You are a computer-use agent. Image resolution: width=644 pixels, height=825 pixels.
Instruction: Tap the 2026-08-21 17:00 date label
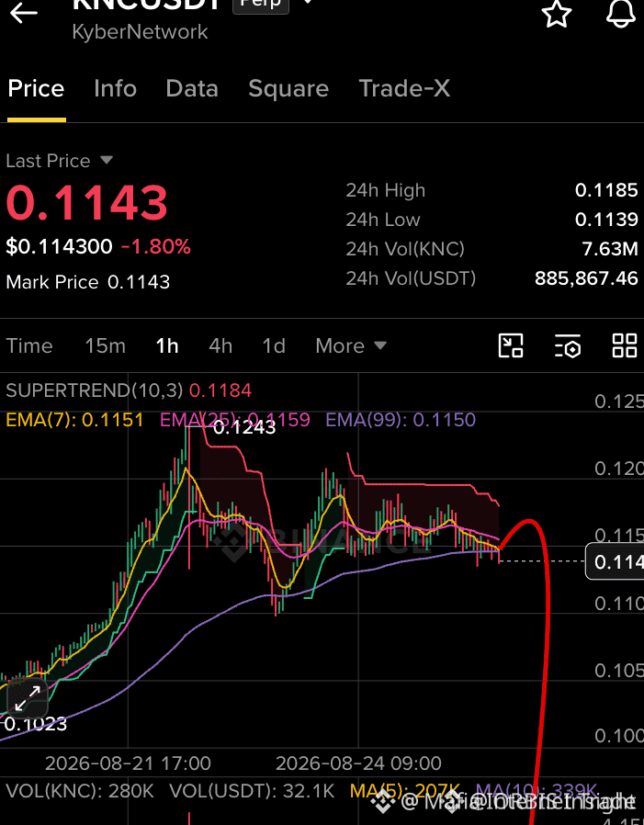tap(128, 763)
